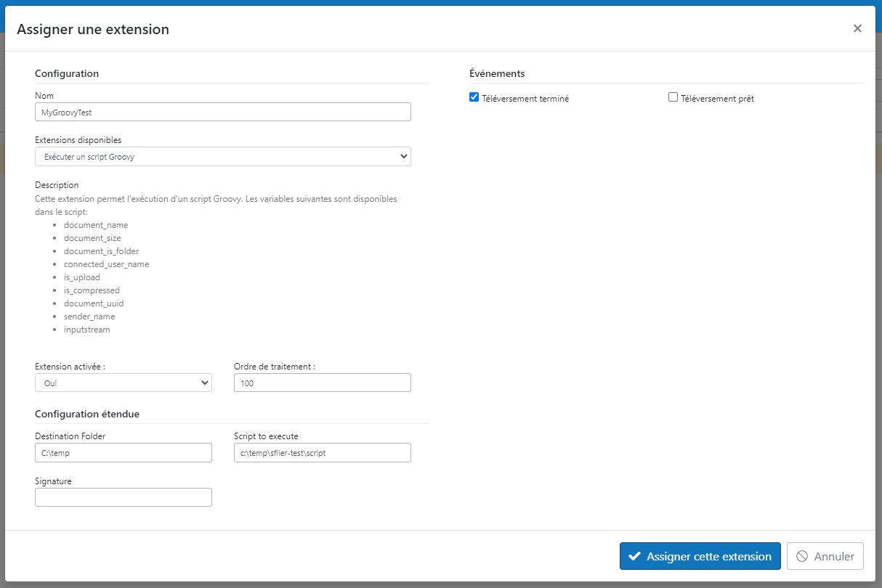
Task: Click the is_upload variable text
Action: coord(82,277)
